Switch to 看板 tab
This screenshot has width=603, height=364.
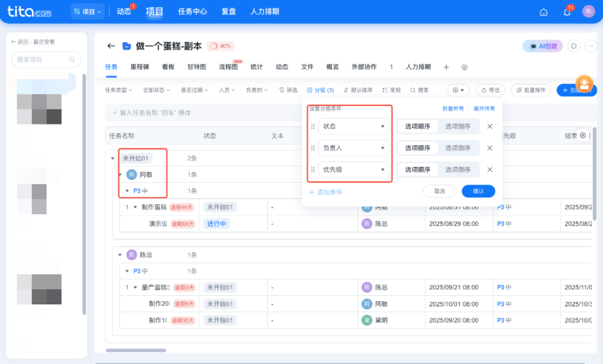[x=168, y=67]
